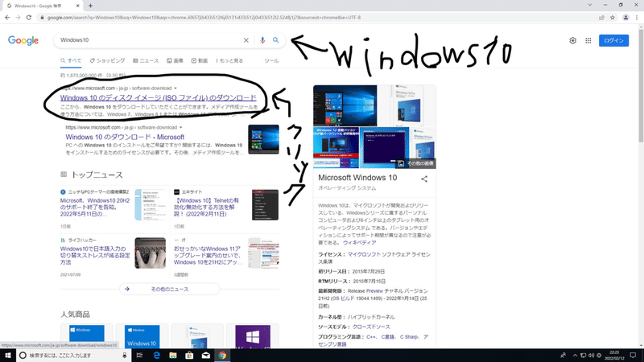This screenshot has width=644, height=362.
Task: Click the Google logo
Action: click(x=23, y=40)
